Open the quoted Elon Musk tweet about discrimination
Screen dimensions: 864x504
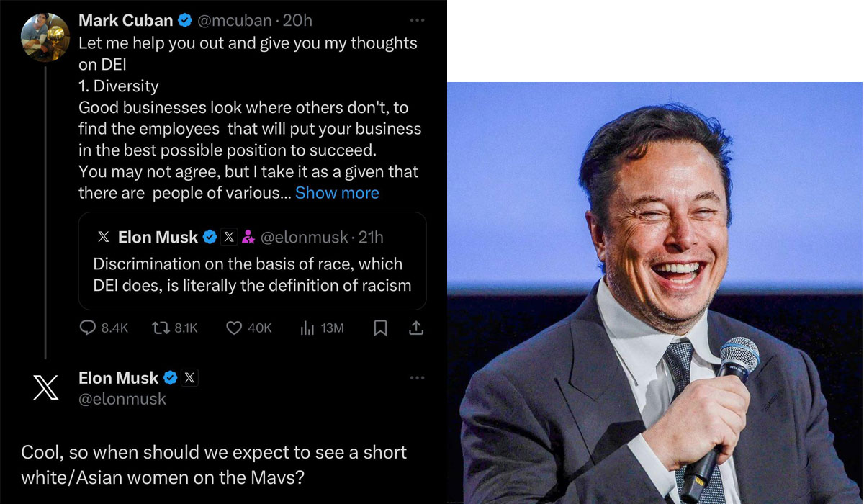click(x=252, y=274)
